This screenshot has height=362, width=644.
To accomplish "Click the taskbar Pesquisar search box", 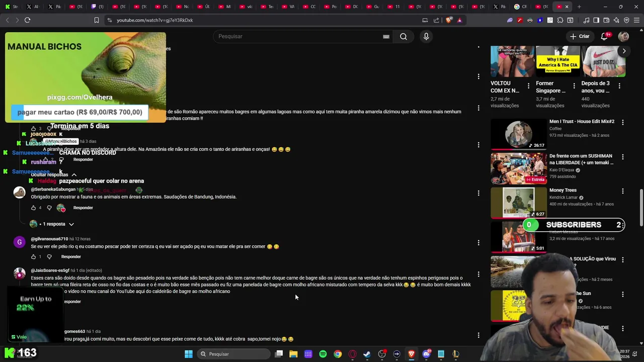I will pos(233,354).
